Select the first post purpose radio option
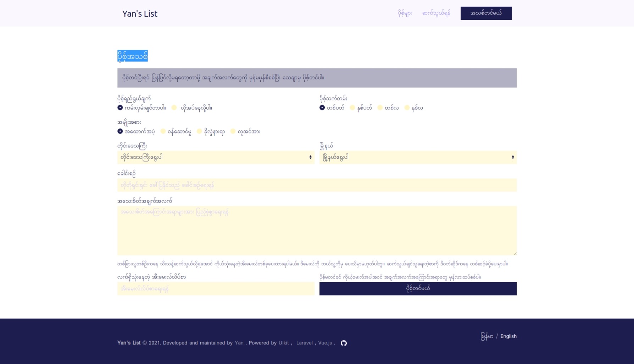This screenshot has height=364, width=634. pyautogui.click(x=120, y=108)
